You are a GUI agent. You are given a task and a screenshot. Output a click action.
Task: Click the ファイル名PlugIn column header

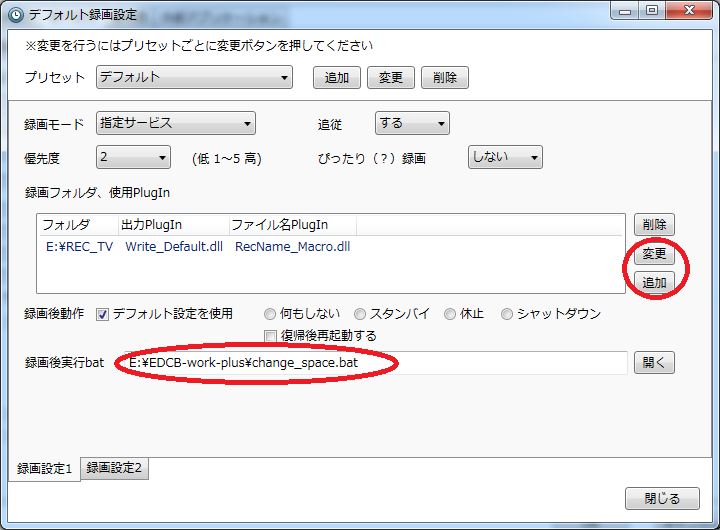click(x=292, y=225)
